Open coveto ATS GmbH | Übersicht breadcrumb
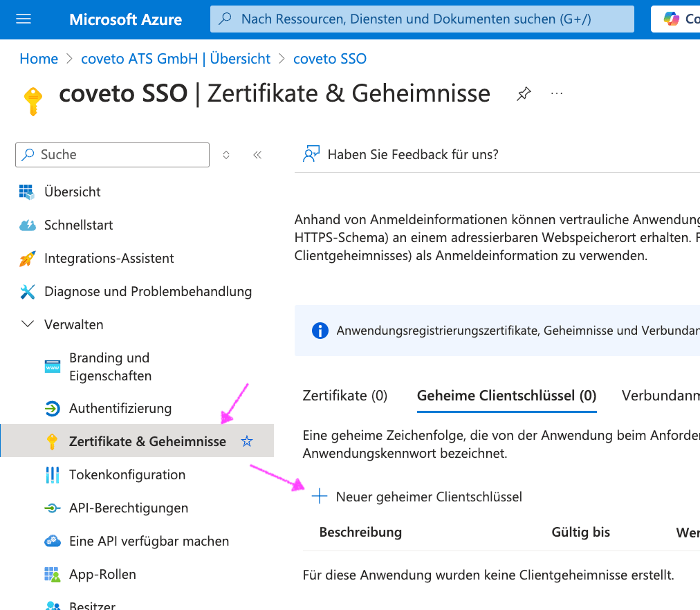Image resolution: width=700 pixels, height=610 pixels. (x=176, y=59)
